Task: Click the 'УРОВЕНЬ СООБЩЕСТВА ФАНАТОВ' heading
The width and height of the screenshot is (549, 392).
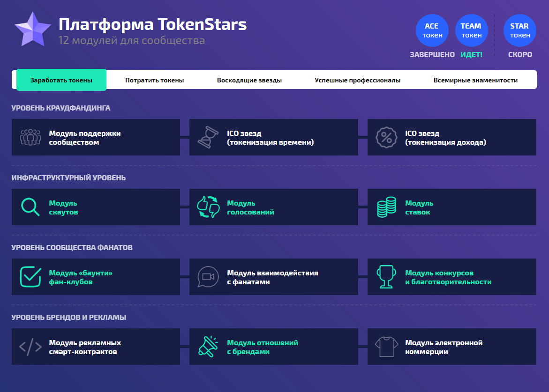Action: click(x=72, y=247)
